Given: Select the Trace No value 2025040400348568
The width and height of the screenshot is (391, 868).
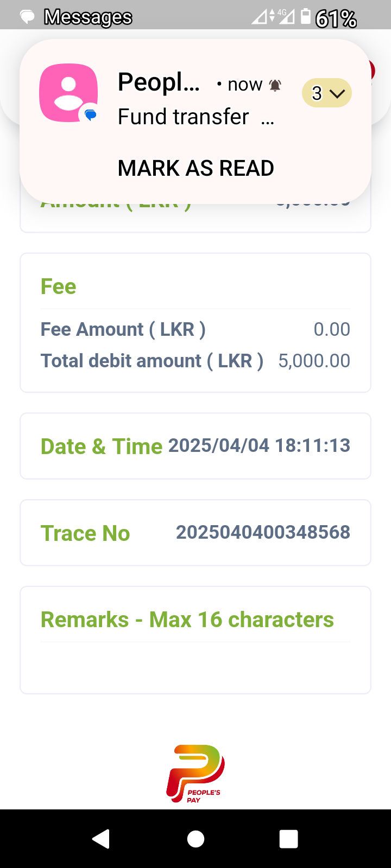Looking at the screenshot, I should [x=263, y=532].
